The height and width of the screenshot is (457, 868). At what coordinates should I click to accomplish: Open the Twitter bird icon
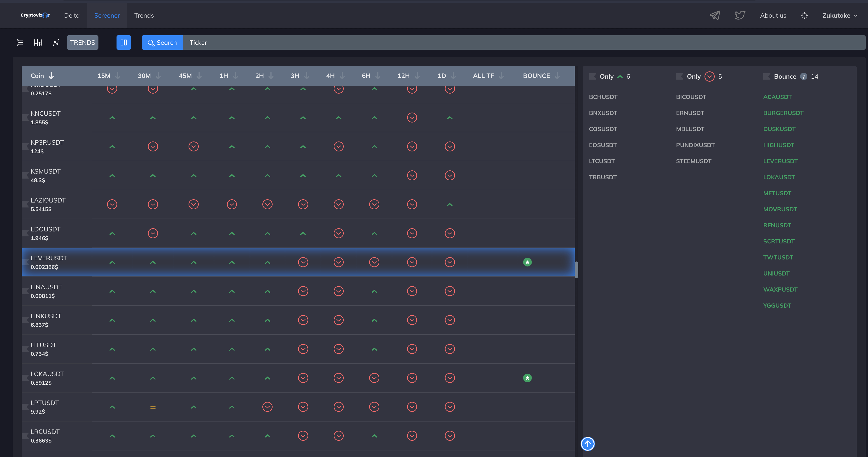click(x=740, y=15)
